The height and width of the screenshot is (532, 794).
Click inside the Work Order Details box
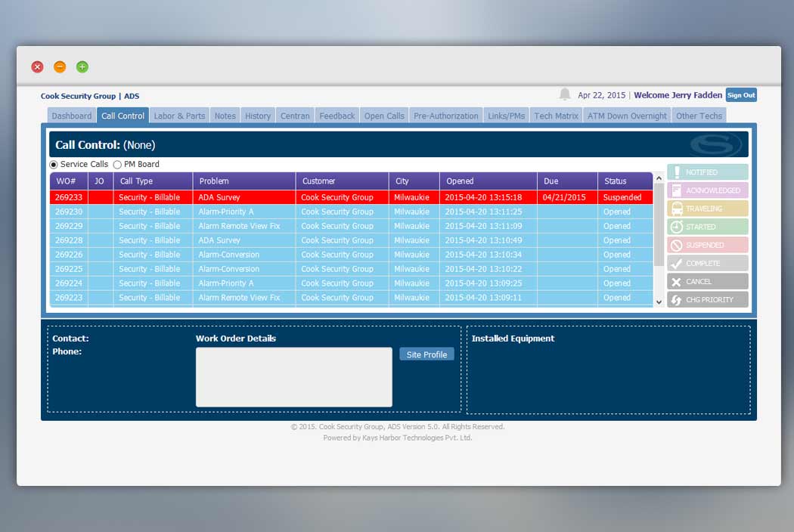coord(293,376)
